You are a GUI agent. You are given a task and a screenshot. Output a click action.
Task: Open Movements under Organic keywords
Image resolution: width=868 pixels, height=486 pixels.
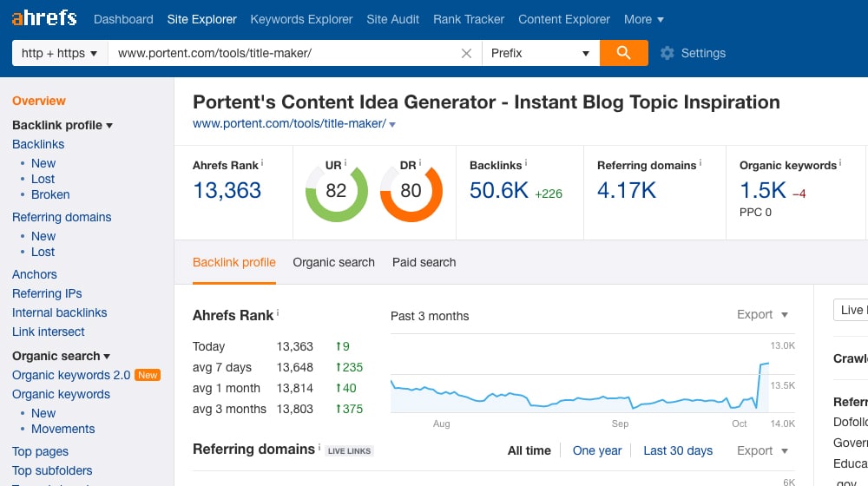[63, 429]
